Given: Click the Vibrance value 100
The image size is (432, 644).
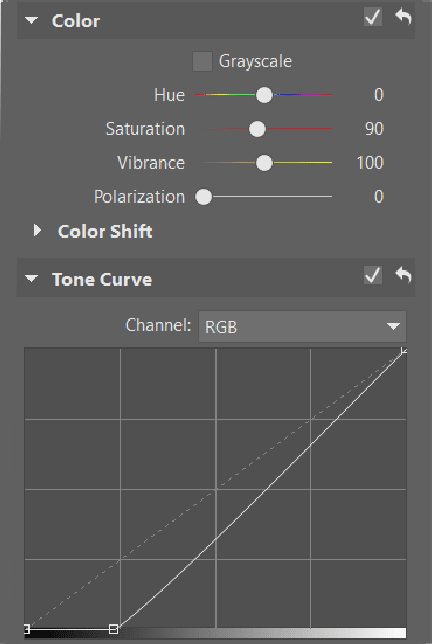Looking at the screenshot, I should click(x=370, y=163).
